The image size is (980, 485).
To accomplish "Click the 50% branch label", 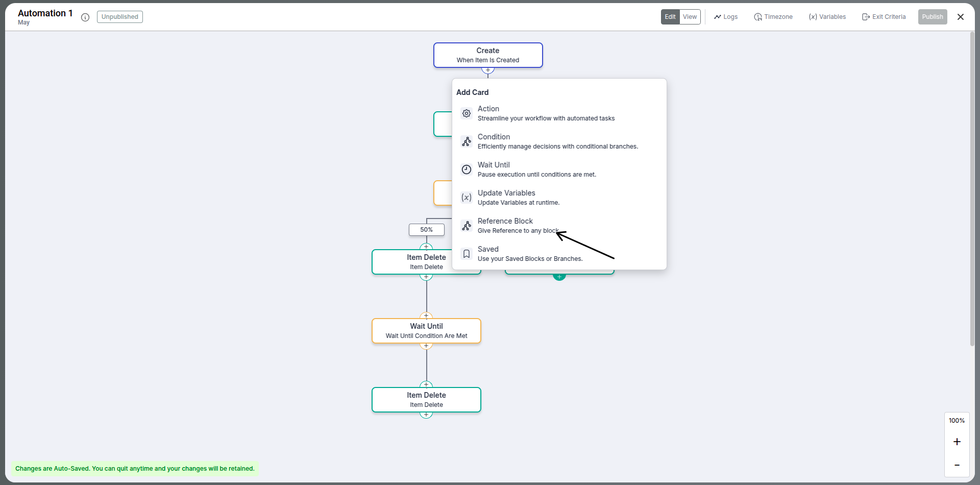I will [x=427, y=230].
